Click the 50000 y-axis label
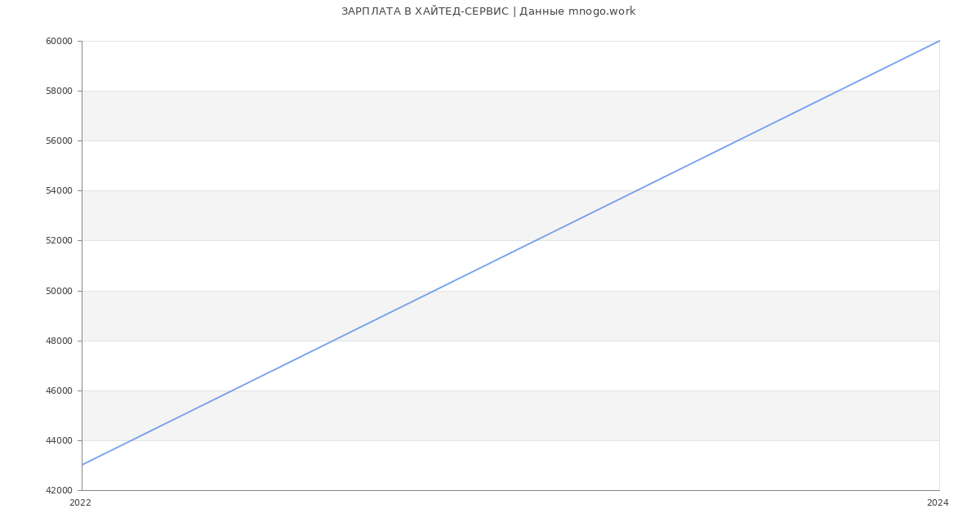The image size is (980, 531). [x=60, y=291]
